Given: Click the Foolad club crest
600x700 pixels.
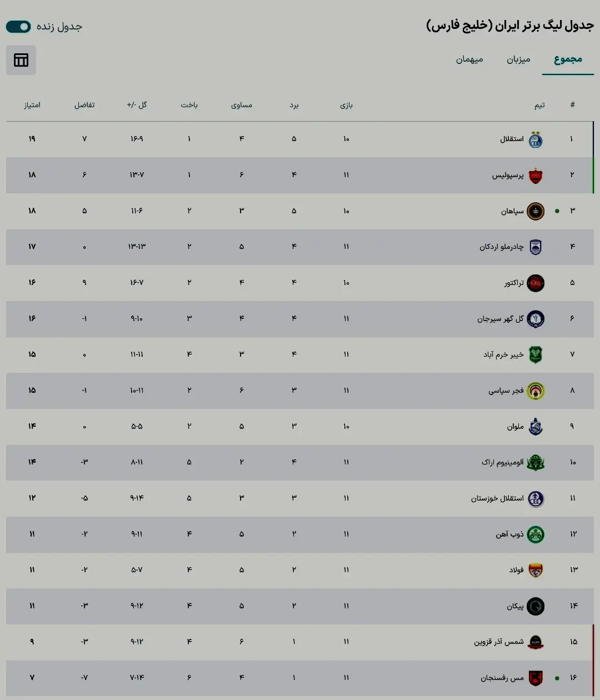Looking at the screenshot, I should point(535,570).
